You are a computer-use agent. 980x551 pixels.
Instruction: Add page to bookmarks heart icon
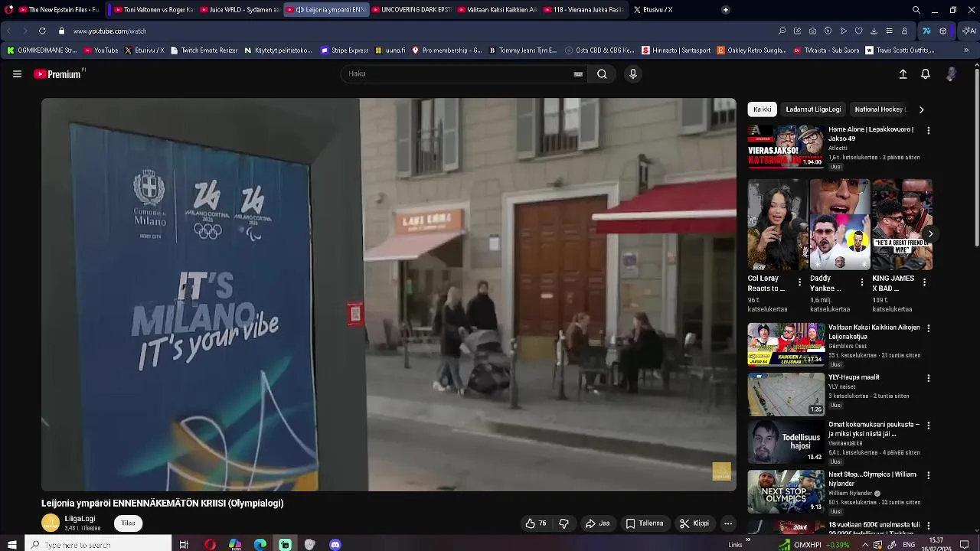(858, 31)
